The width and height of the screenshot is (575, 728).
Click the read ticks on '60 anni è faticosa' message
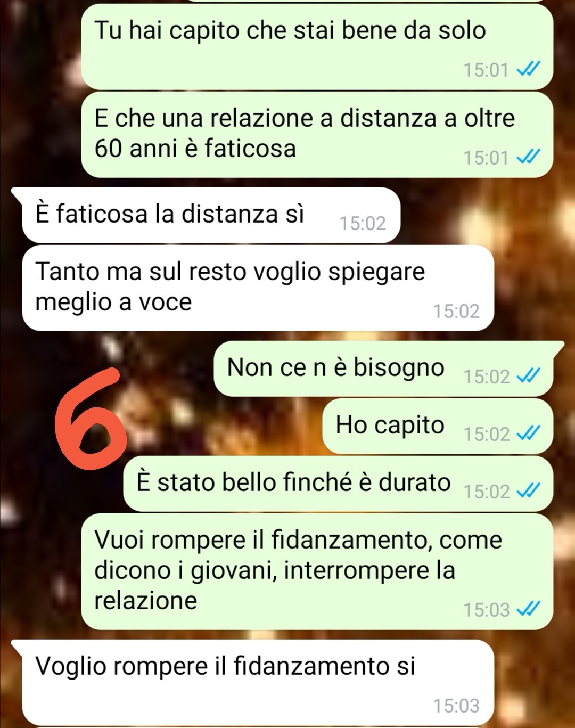pos(529,157)
